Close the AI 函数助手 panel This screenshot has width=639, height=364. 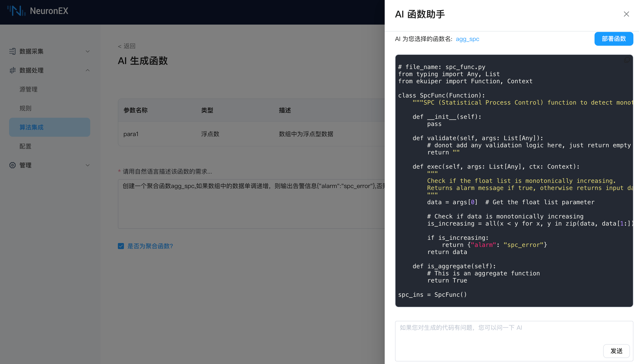626,14
